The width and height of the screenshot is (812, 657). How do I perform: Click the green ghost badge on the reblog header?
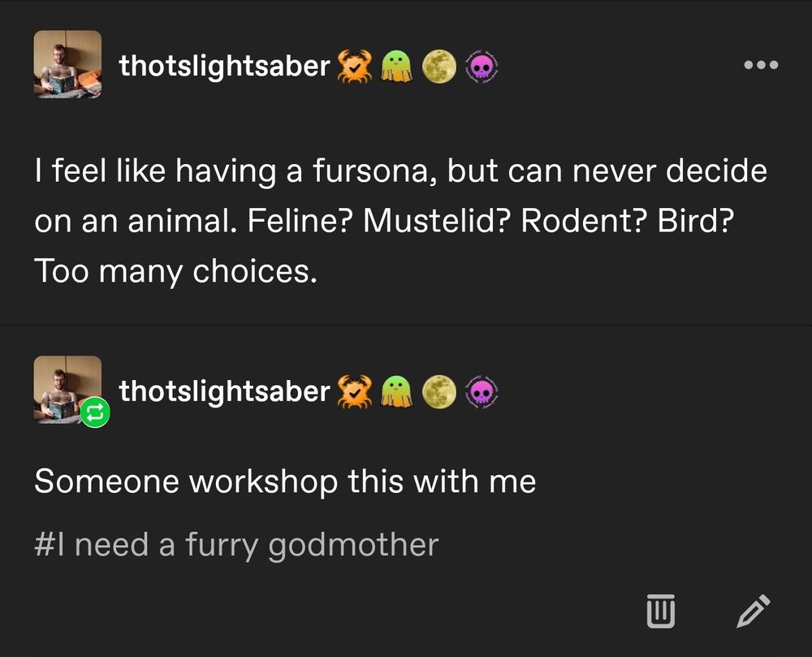[x=395, y=391]
